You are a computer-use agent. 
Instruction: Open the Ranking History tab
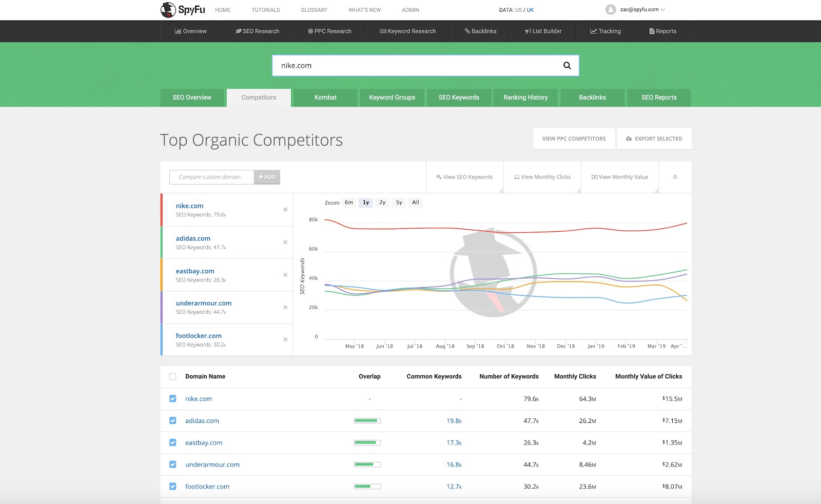(x=525, y=97)
